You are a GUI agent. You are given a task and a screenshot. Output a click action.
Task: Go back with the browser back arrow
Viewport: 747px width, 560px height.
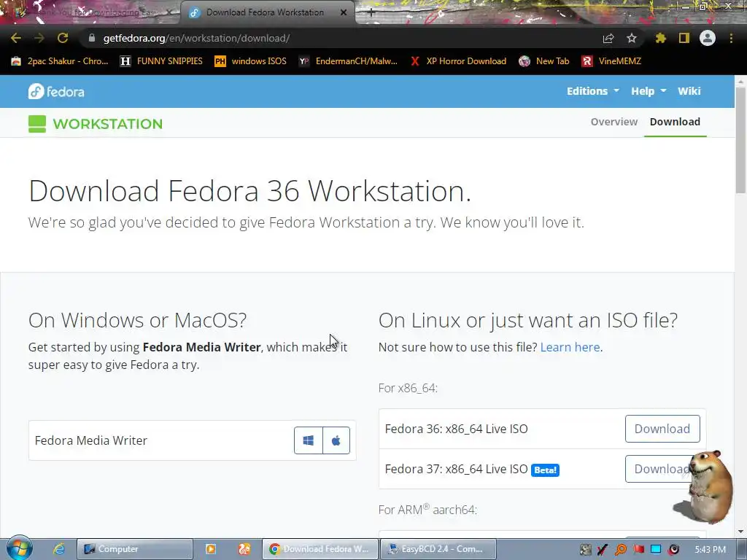click(x=16, y=38)
